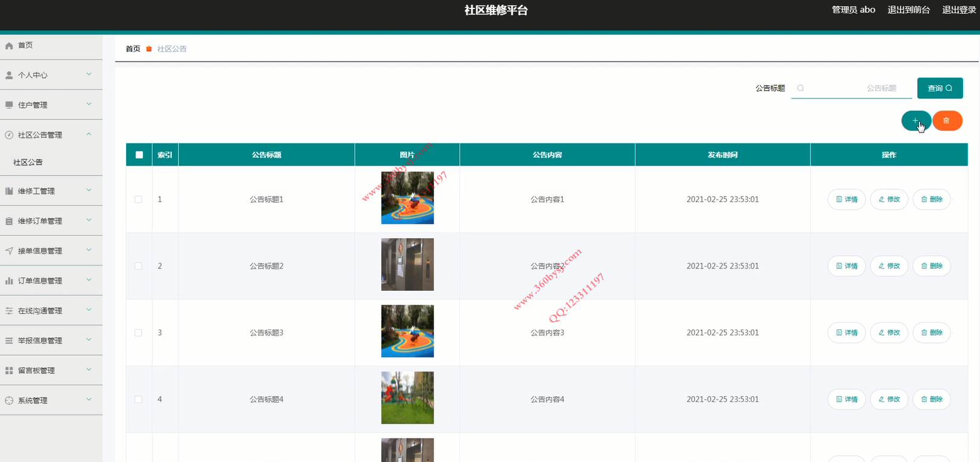Click the orange trash bulk-delete button

pyautogui.click(x=947, y=121)
